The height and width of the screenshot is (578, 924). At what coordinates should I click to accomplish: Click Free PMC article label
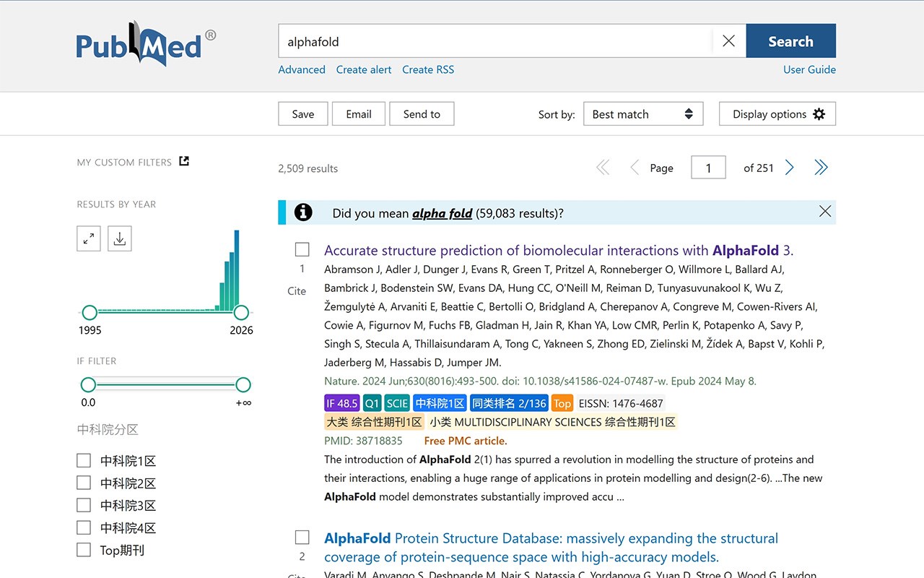466,441
